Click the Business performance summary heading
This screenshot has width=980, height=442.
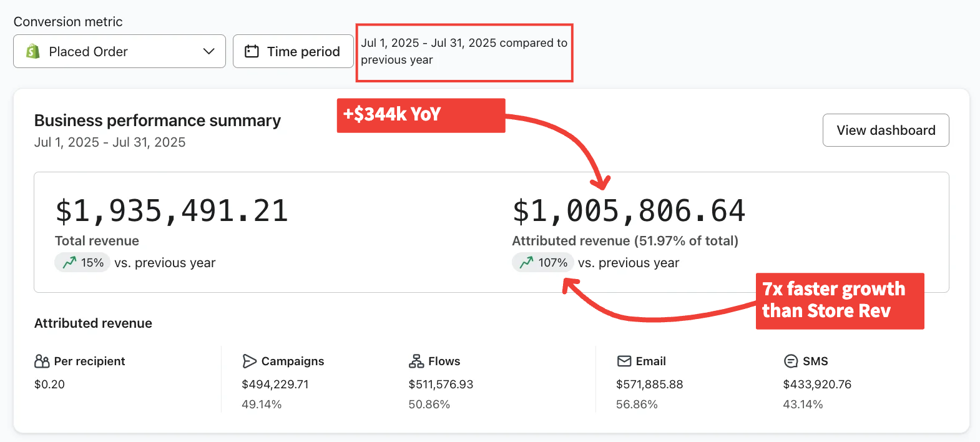pos(157,120)
